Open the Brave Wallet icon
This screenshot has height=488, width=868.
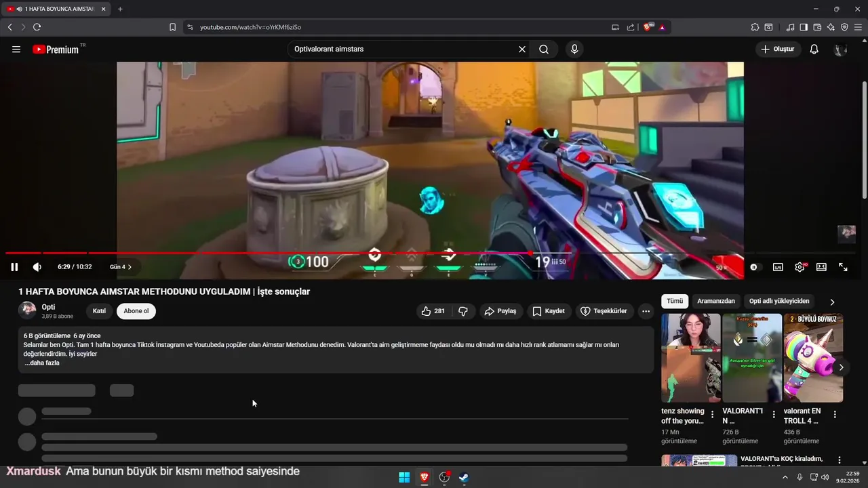tap(817, 27)
